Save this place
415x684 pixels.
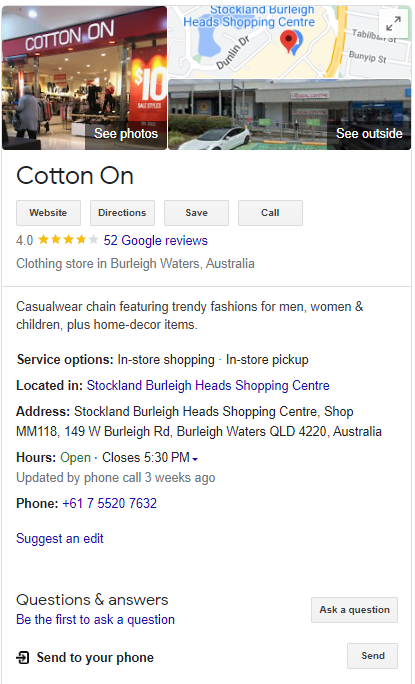[196, 213]
